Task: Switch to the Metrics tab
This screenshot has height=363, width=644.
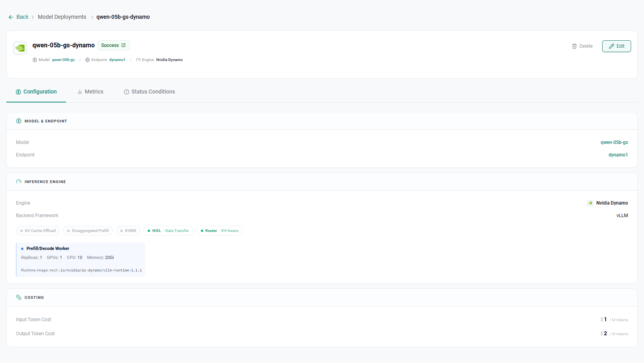Action: [90, 92]
